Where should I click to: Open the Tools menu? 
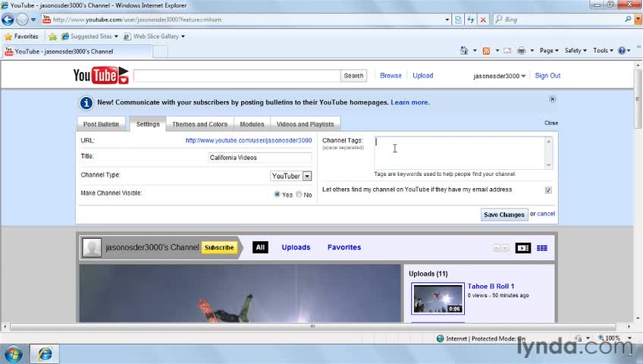pos(603,50)
